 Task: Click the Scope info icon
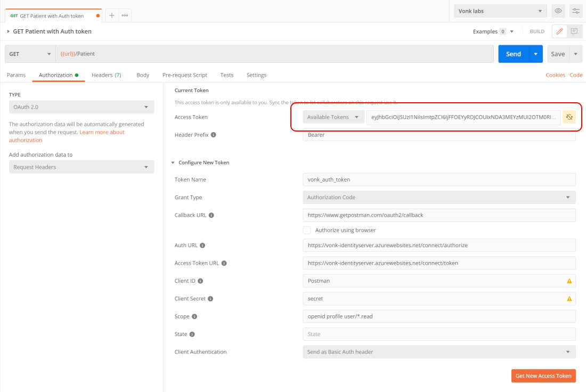pos(194,316)
